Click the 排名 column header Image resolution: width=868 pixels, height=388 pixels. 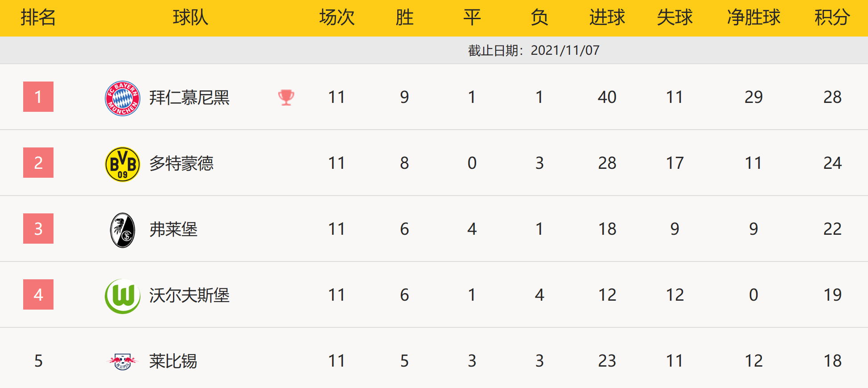pyautogui.click(x=38, y=18)
